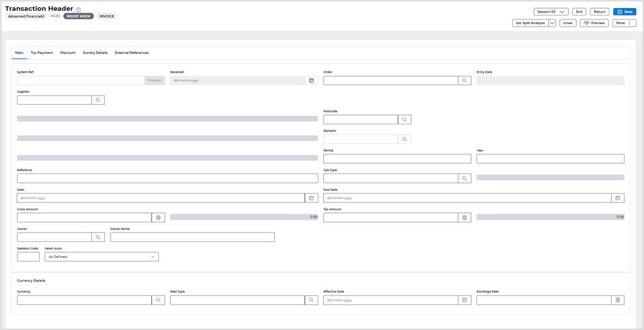Open the Received date calendar picker
The image size is (644, 330).
coord(312,81)
